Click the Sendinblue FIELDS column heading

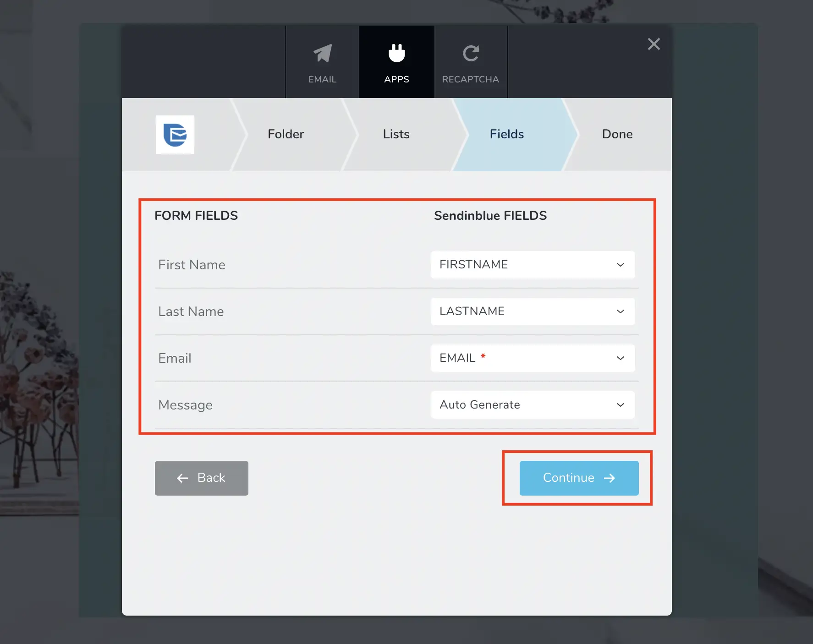(490, 216)
